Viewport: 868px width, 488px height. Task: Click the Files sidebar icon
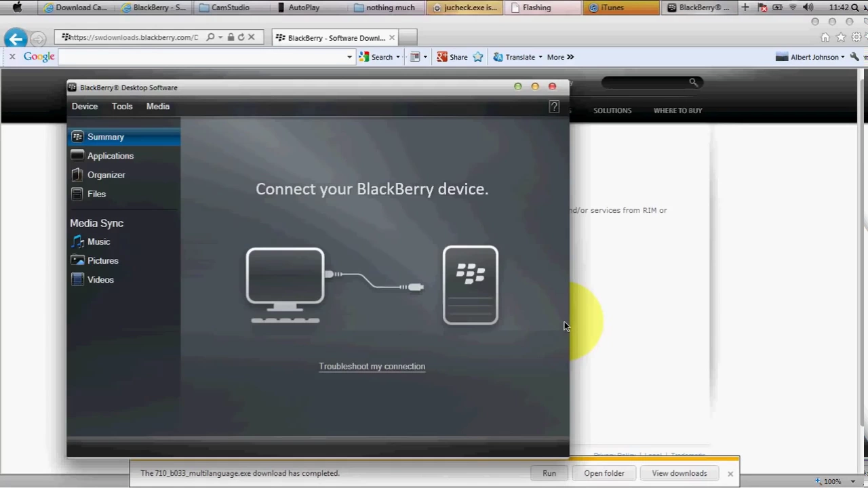tap(77, 194)
